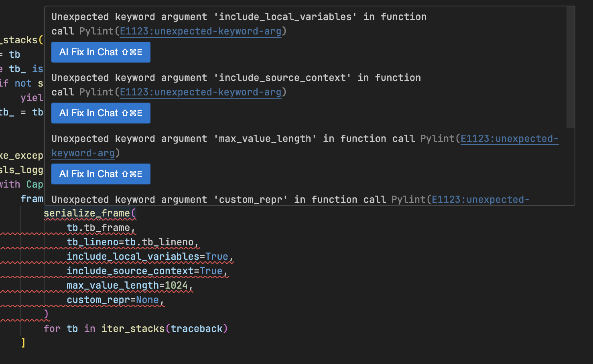Click the 1024 value of max_value_length
593x364 pixels.
coord(176,285)
